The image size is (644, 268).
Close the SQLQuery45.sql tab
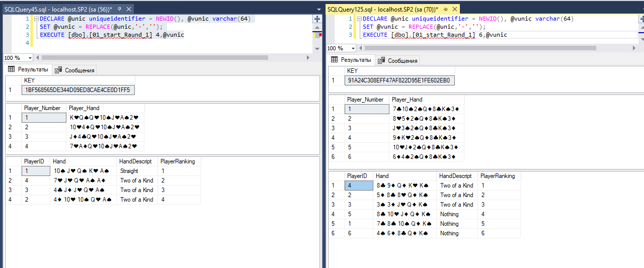129,10
